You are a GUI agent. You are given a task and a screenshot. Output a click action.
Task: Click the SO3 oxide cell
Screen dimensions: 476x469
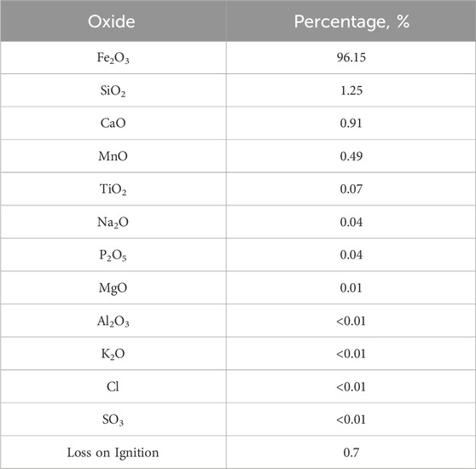tap(113, 420)
